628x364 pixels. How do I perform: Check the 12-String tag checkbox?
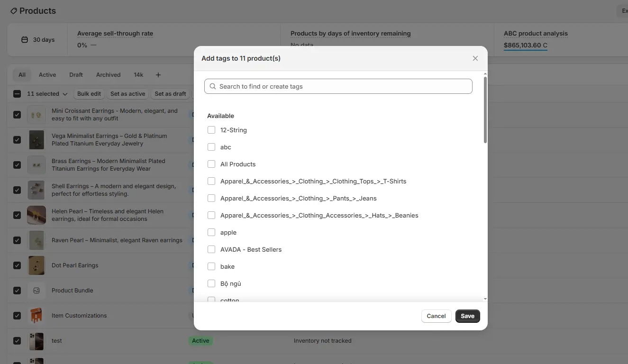click(211, 130)
